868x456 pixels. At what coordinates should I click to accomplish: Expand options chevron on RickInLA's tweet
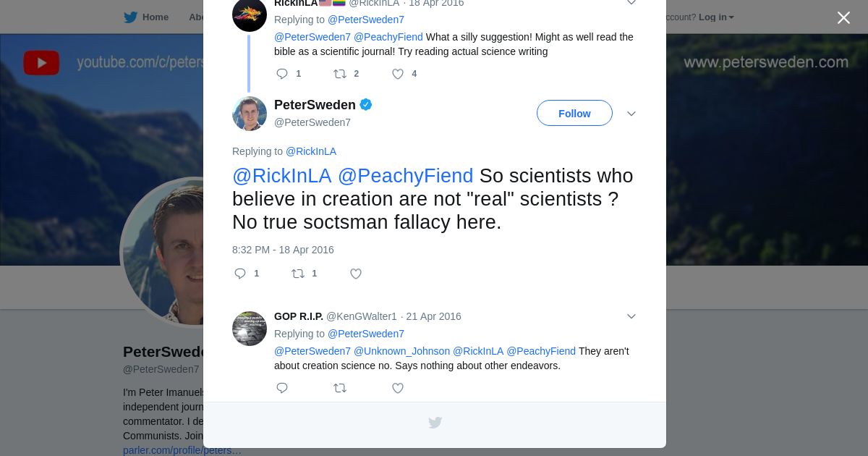click(631, 3)
